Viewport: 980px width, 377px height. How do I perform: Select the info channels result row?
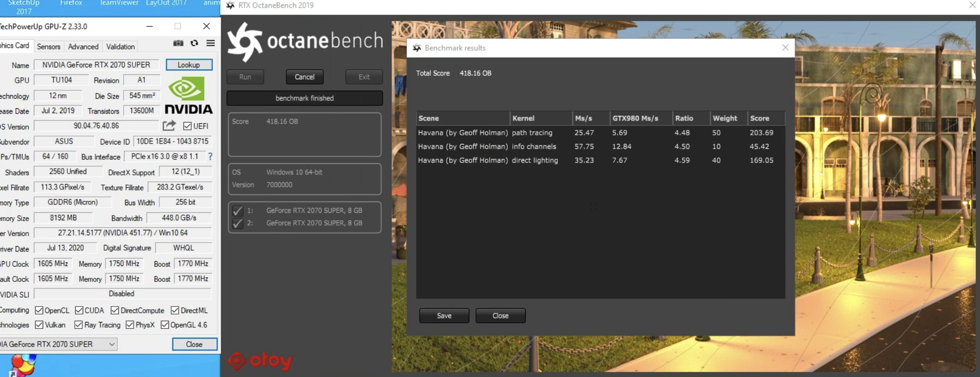tap(600, 147)
